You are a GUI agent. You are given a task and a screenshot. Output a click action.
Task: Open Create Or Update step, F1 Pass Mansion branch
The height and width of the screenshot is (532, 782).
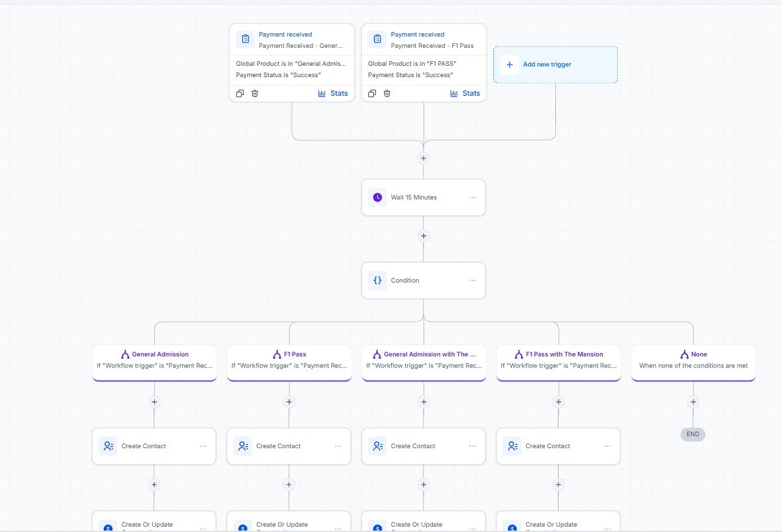click(x=558, y=521)
